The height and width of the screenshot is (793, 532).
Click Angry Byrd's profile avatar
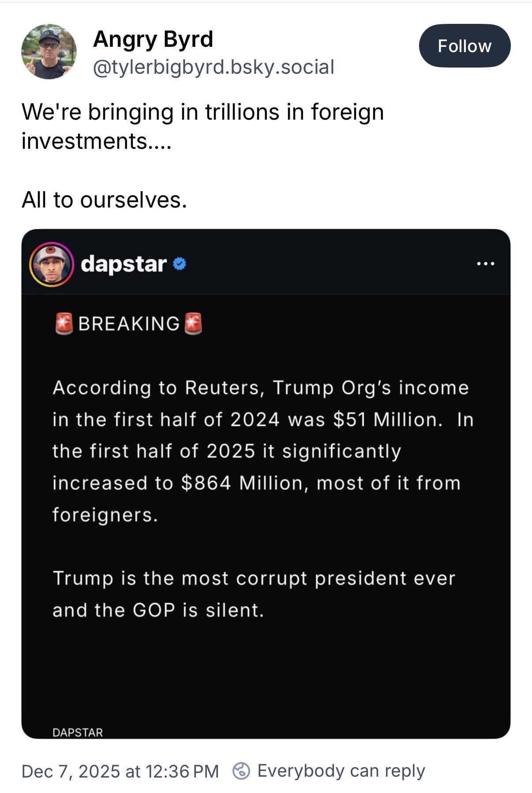[x=49, y=52]
